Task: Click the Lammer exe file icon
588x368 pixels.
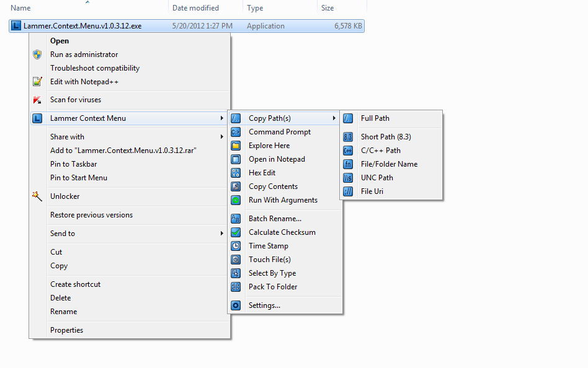Action: [x=16, y=26]
